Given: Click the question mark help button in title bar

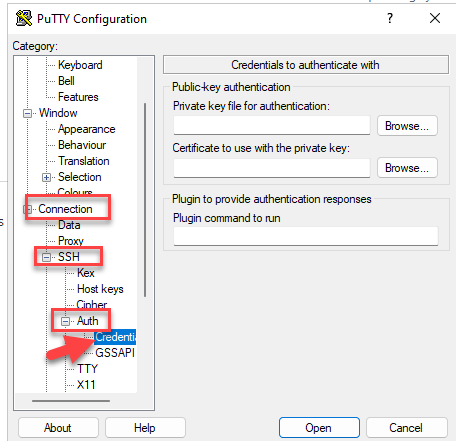Looking at the screenshot, I should point(390,18).
